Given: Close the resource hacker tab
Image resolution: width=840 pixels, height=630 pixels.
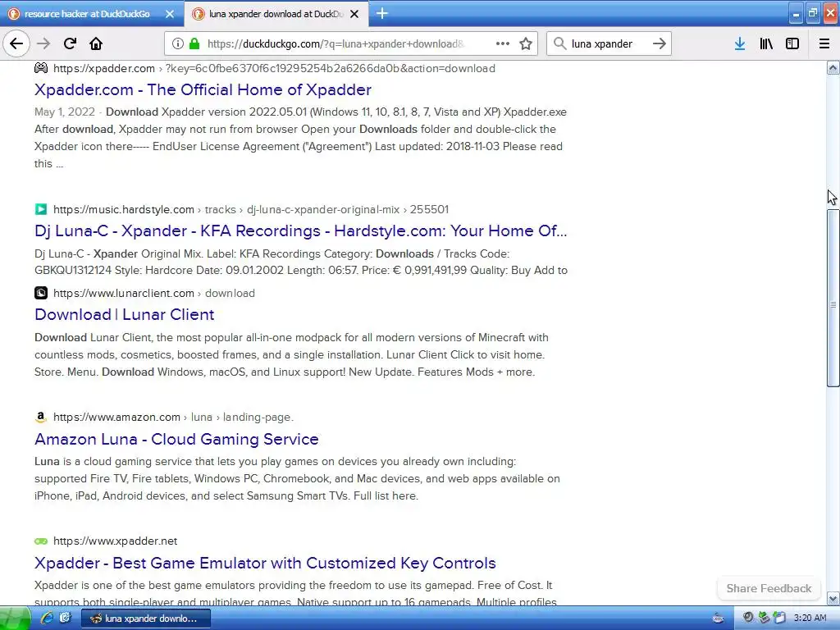Looking at the screenshot, I should click(x=170, y=14).
